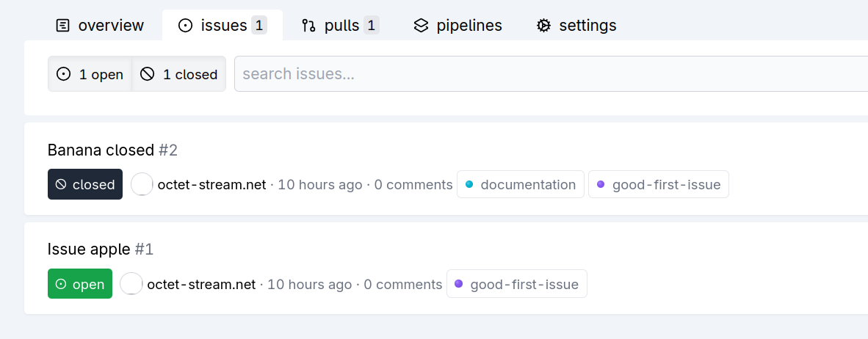868x339 pixels.
Task: Go to the settings tab
Action: [576, 26]
